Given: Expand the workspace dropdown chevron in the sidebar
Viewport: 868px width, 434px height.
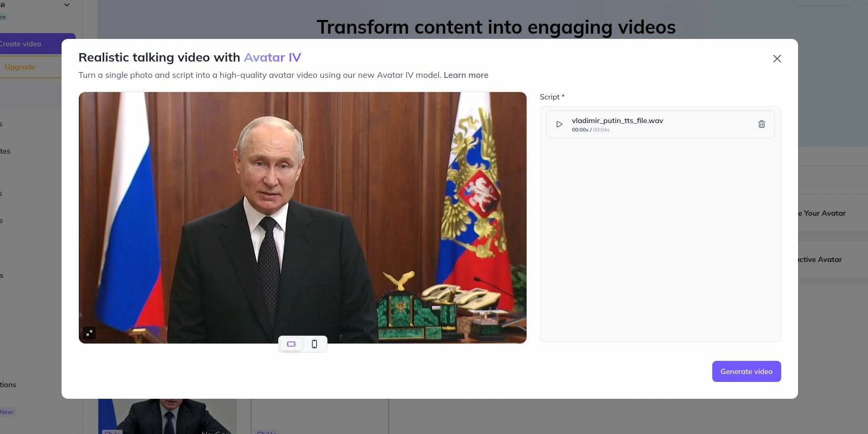Looking at the screenshot, I should tap(67, 5).
